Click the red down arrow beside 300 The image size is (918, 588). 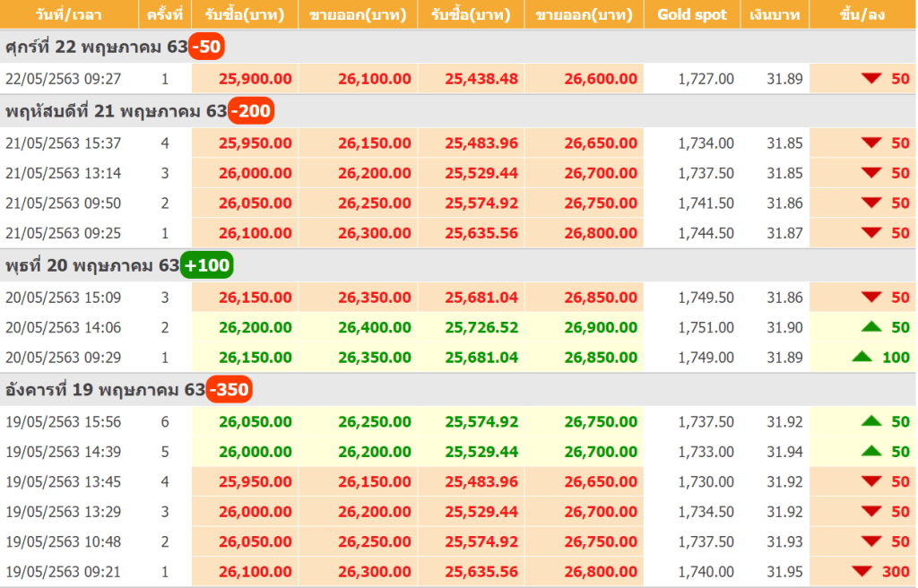point(862,571)
